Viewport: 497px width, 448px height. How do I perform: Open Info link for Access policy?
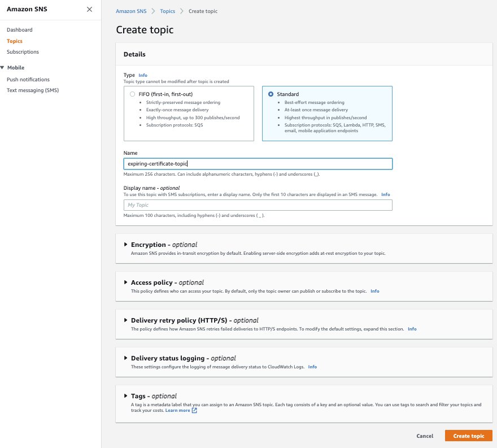tap(375, 291)
